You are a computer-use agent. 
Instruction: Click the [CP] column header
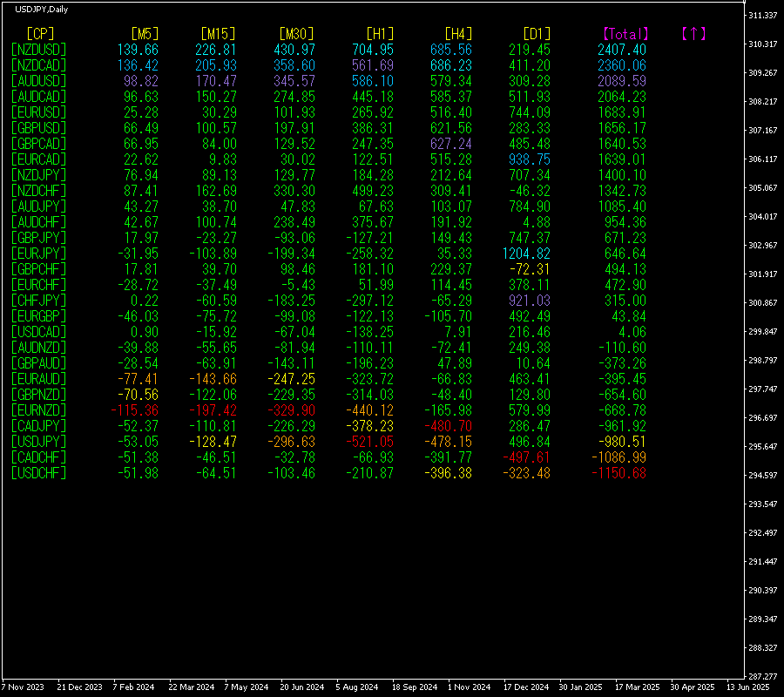pyautogui.click(x=40, y=34)
